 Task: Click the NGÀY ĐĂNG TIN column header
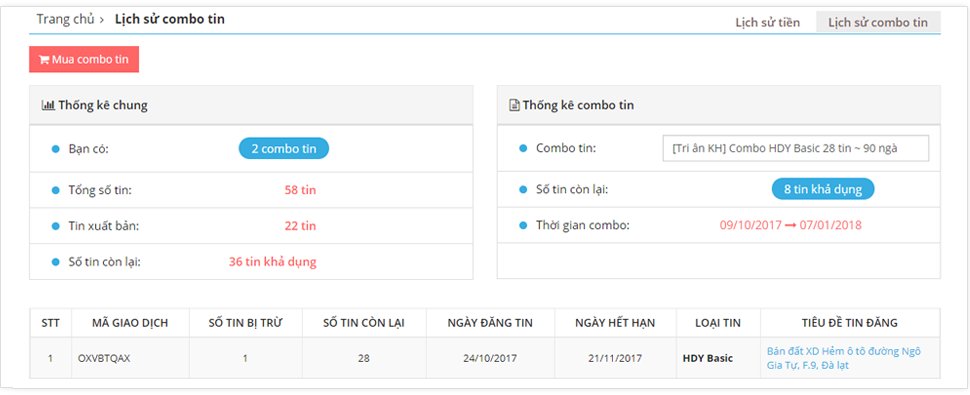tap(489, 323)
